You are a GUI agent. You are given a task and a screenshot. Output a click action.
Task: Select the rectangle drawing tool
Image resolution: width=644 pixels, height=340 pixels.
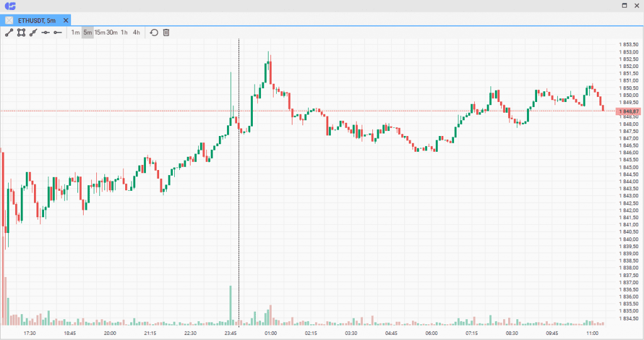coord(21,32)
